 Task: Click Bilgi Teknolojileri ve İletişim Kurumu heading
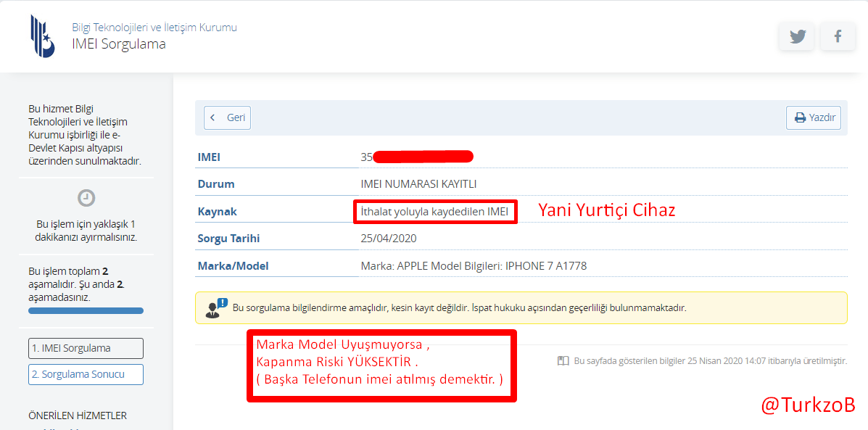154,27
